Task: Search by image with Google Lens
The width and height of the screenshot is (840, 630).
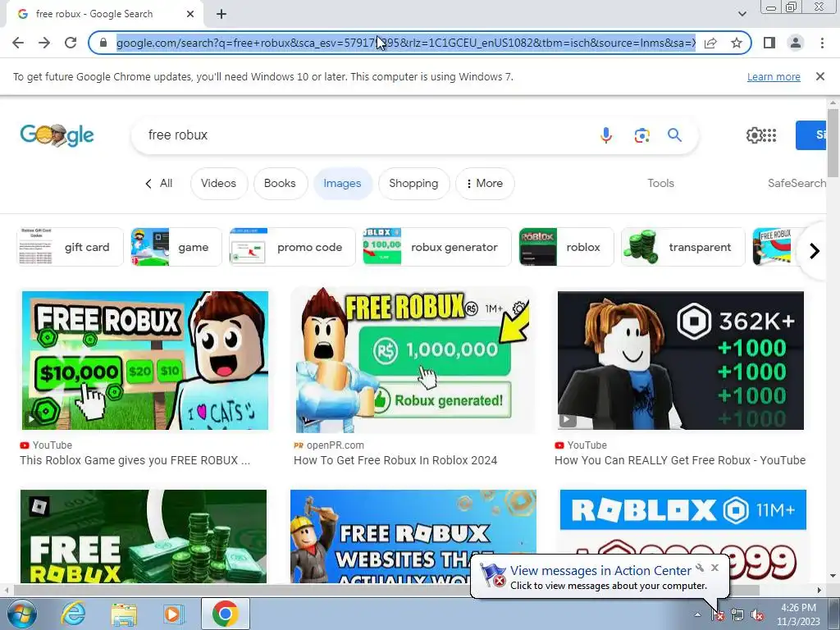Action: point(641,135)
